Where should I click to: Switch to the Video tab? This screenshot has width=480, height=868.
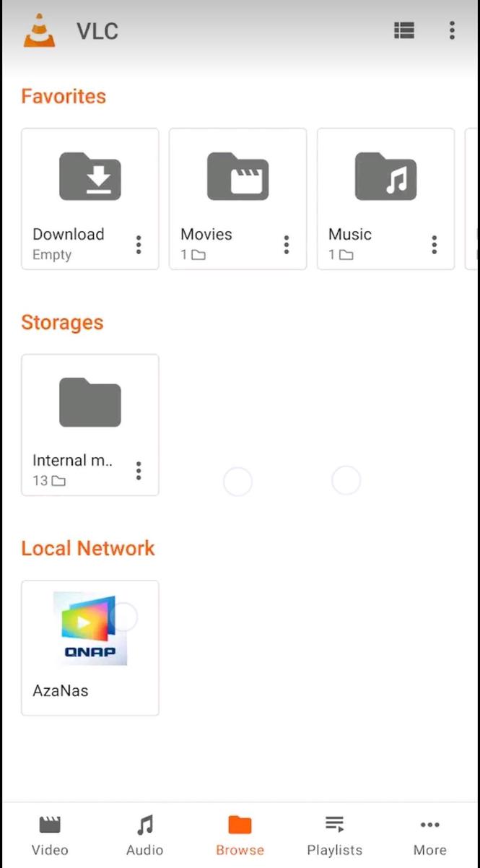coord(49,836)
